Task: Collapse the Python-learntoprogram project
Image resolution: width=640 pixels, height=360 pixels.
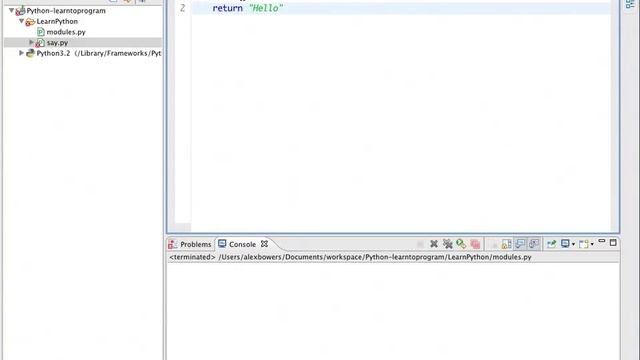Action: coord(11,10)
